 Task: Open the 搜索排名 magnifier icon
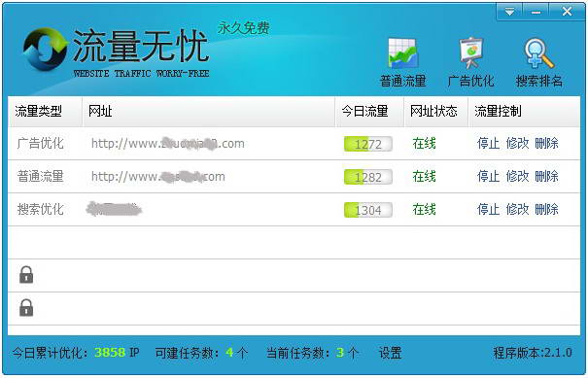pyautogui.click(x=538, y=53)
